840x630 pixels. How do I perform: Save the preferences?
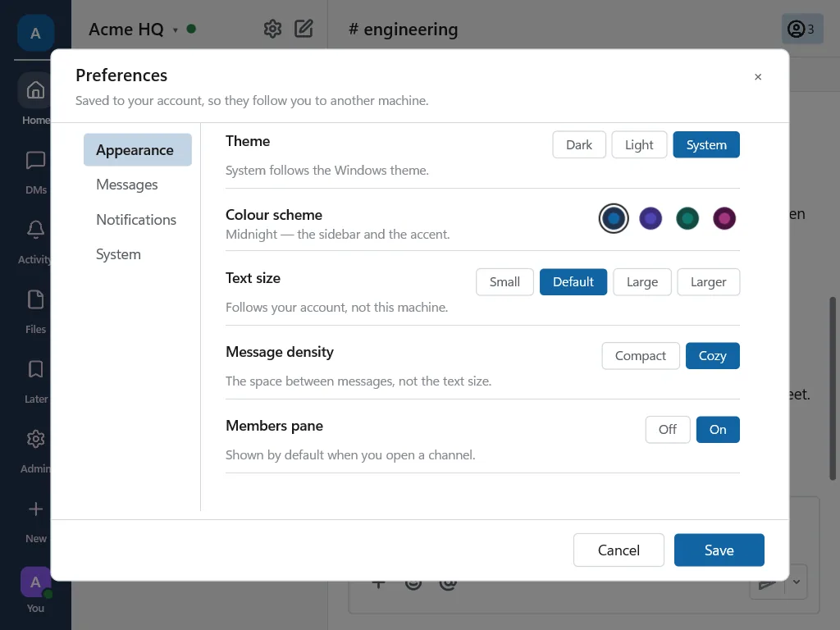(x=719, y=550)
